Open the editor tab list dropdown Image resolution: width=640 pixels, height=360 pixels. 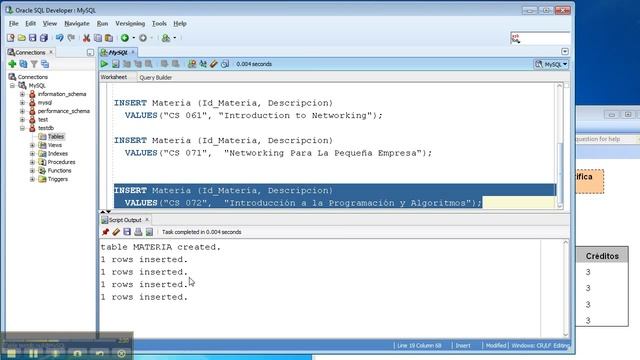(565, 51)
